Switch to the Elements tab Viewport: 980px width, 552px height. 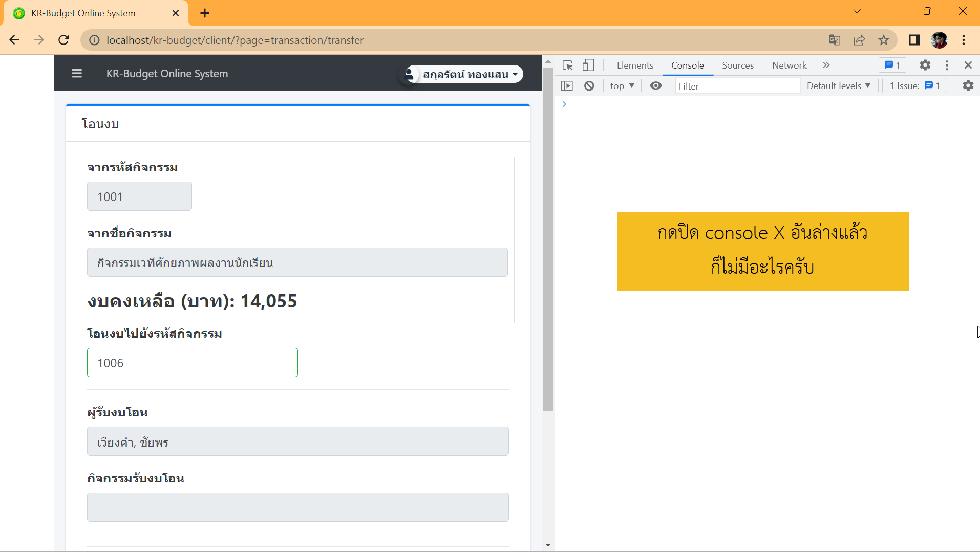635,65
